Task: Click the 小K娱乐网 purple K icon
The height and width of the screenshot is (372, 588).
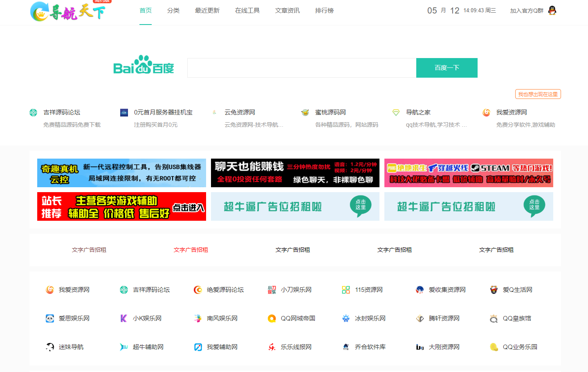Action: pyautogui.click(x=123, y=318)
